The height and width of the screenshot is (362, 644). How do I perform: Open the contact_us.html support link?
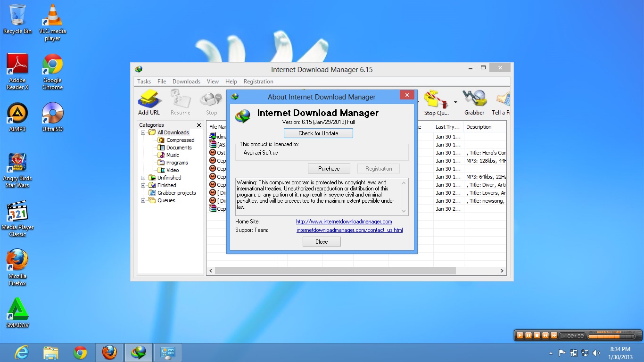[350, 230]
